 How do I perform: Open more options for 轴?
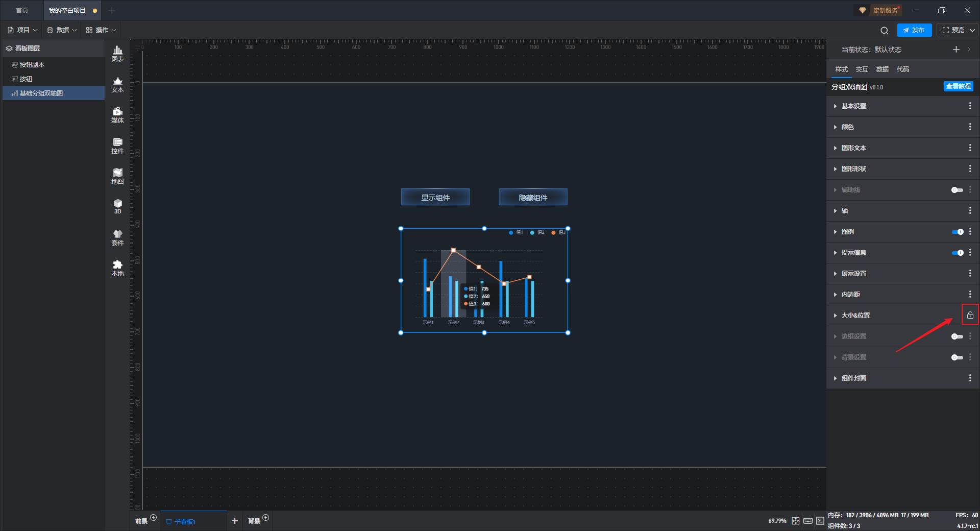[970, 210]
